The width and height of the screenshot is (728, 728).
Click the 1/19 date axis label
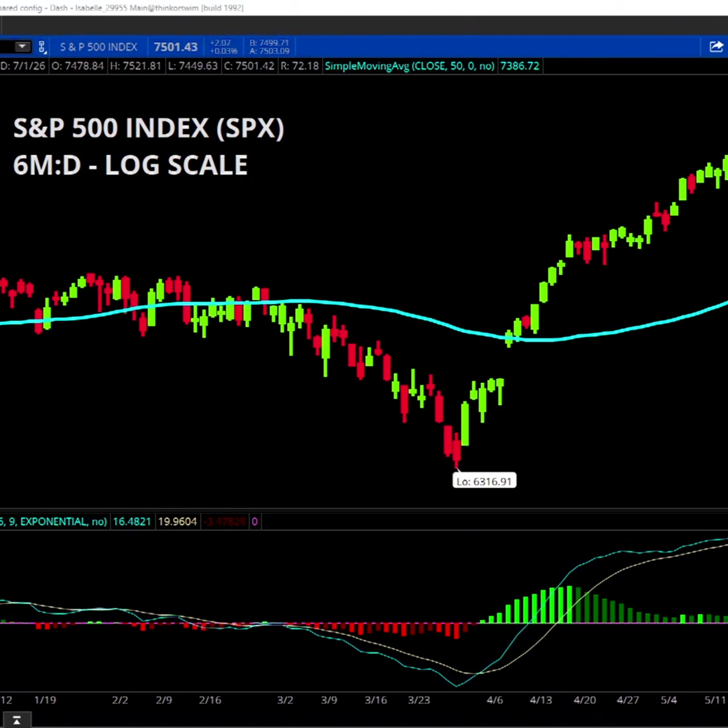tap(45, 700)
